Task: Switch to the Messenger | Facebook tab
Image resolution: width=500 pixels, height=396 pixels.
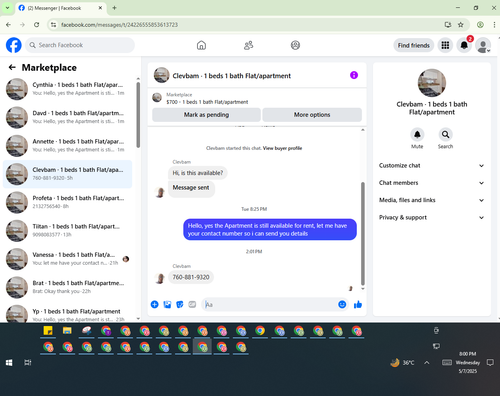Action: (x=60, y=8)
